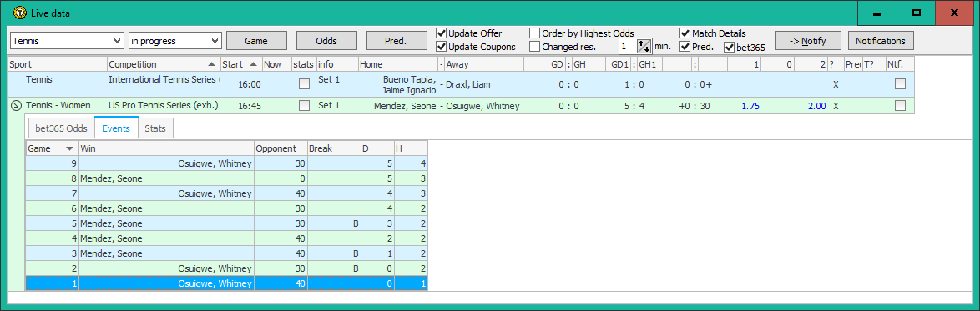
Task: Select game 8 Mendez, Seone row
Action: click(226, 178)
